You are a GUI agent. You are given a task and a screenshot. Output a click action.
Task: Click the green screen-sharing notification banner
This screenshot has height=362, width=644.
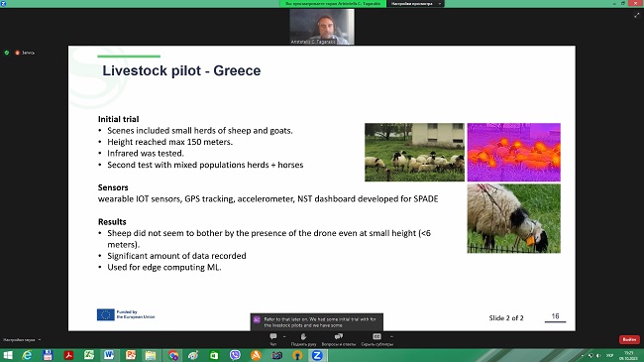click(333, 4)
